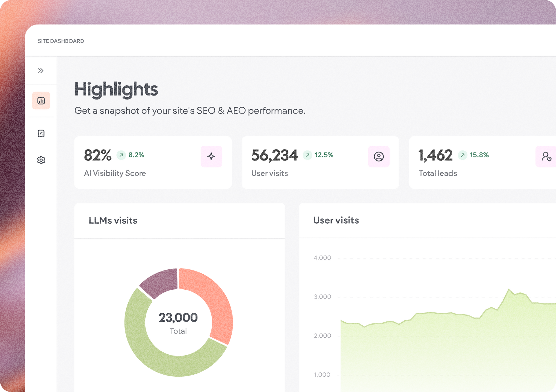
Task: Click the user circle icon on User visits card
Action: (379, 157)
